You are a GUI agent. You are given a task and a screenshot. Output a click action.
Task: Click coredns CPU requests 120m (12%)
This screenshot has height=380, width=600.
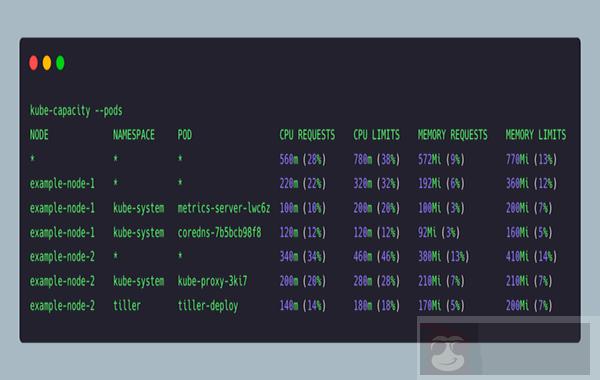pyautogui.click(x=303, y=232)
